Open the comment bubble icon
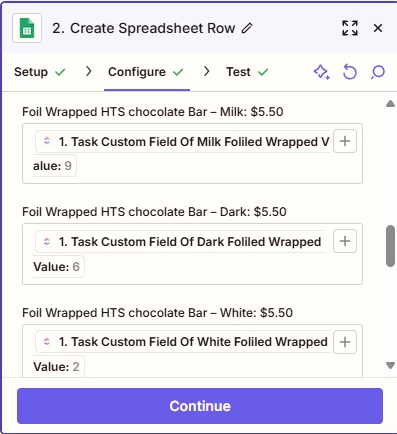This screenshot has width=397, height=434. (x=378, y=72)
